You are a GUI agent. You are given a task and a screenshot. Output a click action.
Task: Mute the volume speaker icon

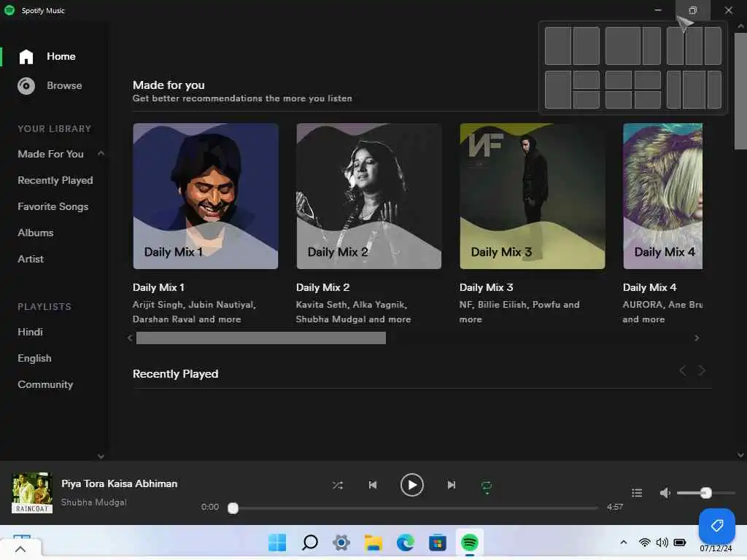[x=665, y=493]
